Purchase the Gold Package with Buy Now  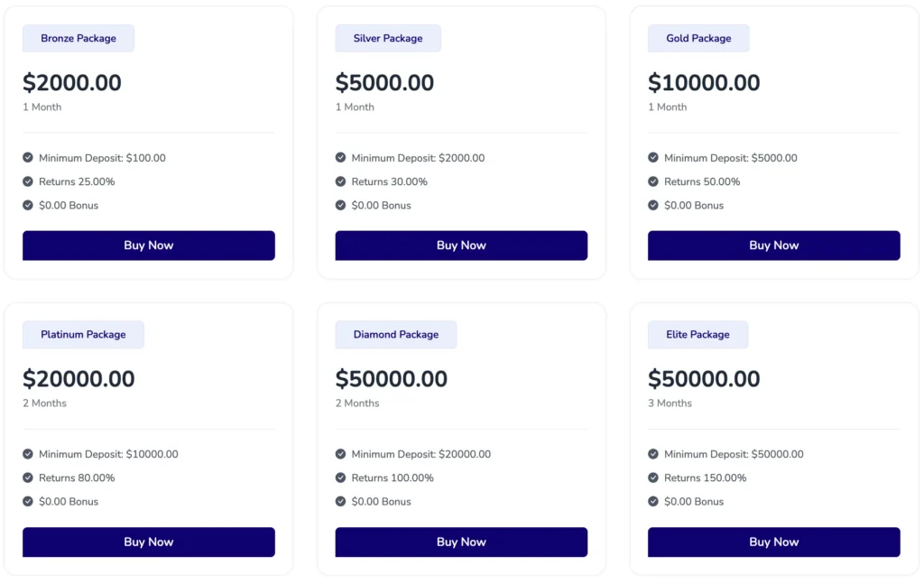(x=773, y=246)
